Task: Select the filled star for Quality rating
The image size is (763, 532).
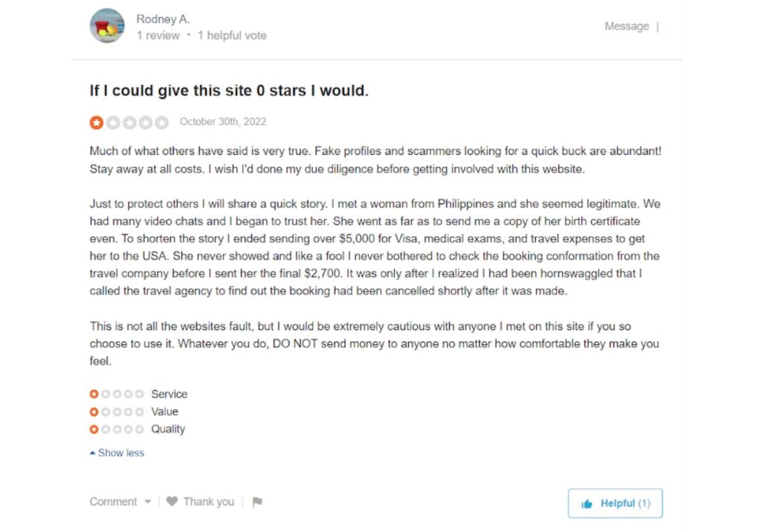Action: (x=95, y=429)
